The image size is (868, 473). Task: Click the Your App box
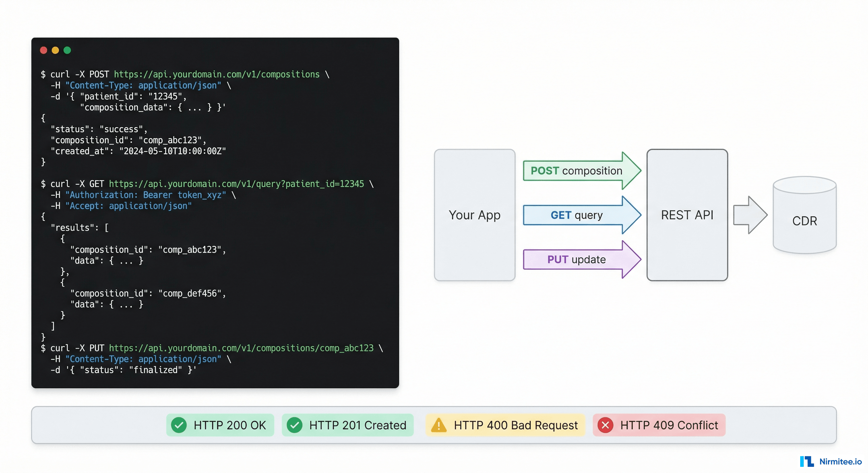(x=474, y=215)
